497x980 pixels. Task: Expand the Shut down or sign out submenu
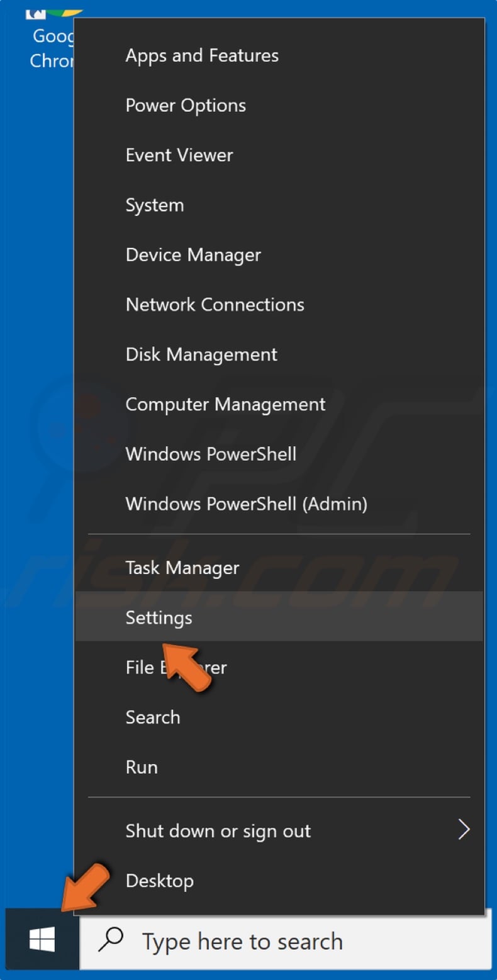pyautogui.click(x=218, y=831)
